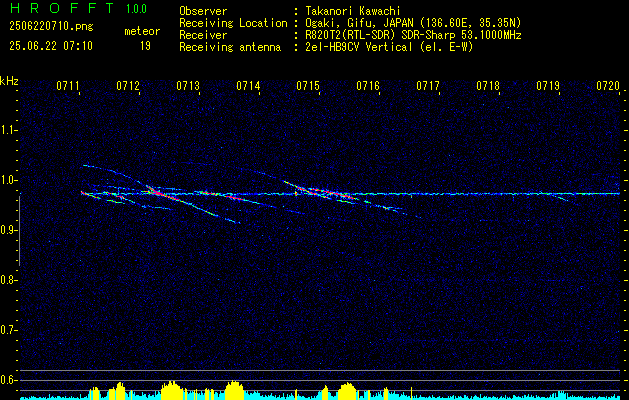Click the Ogaki, Gifu, JAPAN location text

click(x=413, y=23)
